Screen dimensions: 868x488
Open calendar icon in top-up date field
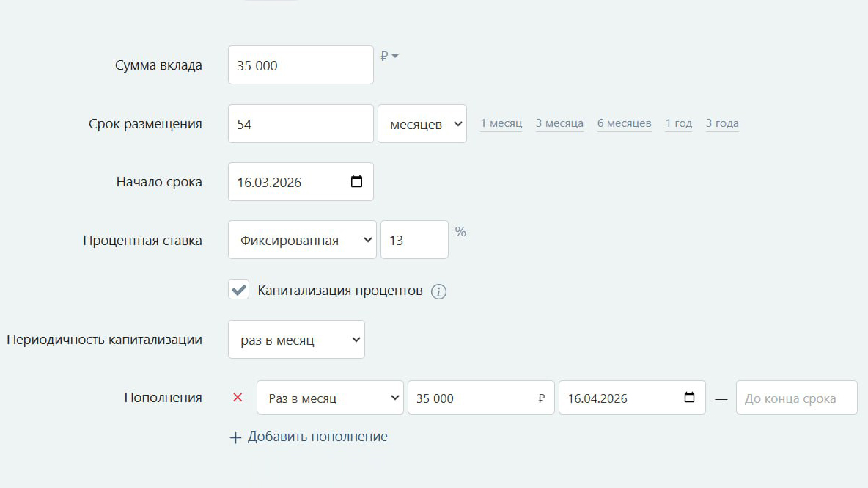688,398
